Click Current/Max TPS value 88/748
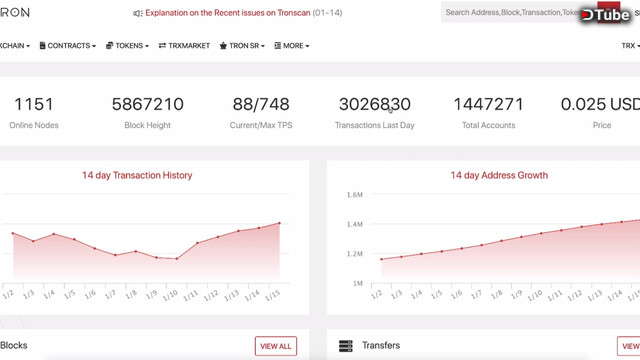640x360 pixels. [261, 104]
